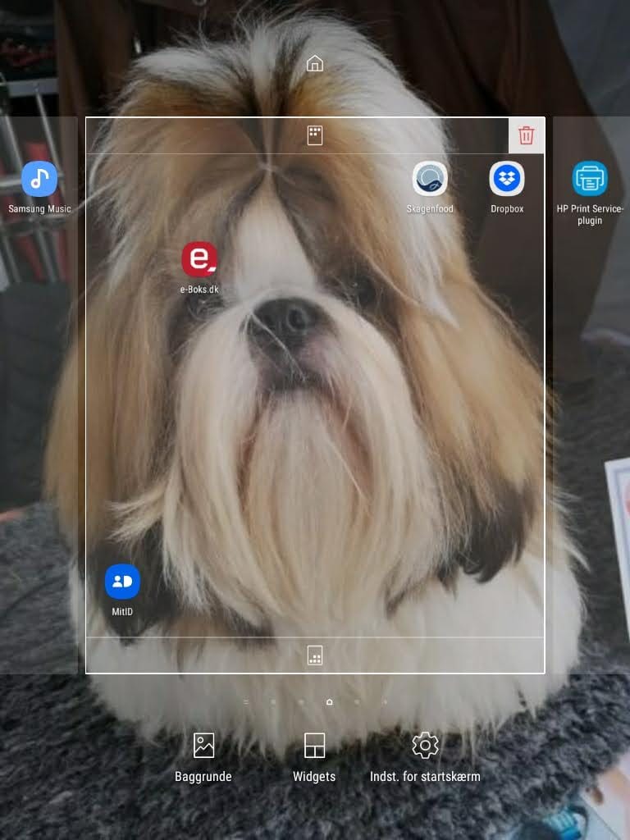The height and width of the screenshot is (840, 630).
Task: Tap the 'Samsung Music' label text
Action: click(39, 209)
